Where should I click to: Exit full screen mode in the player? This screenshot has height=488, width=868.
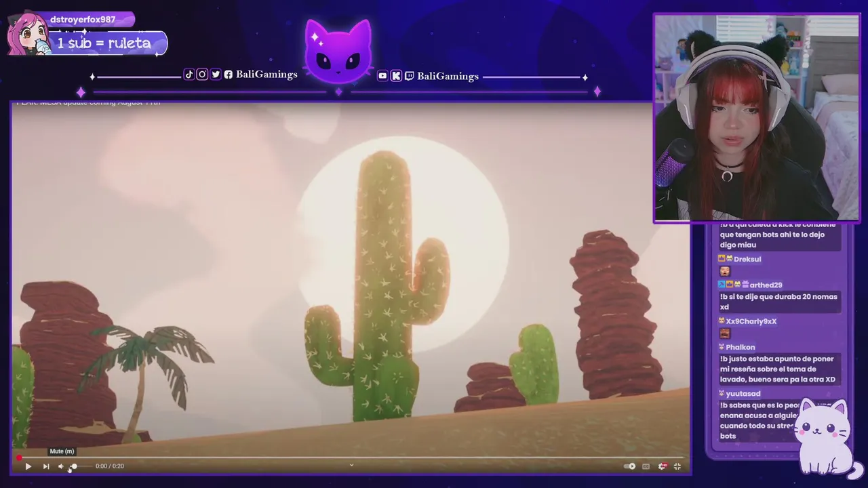click(677, 466)
